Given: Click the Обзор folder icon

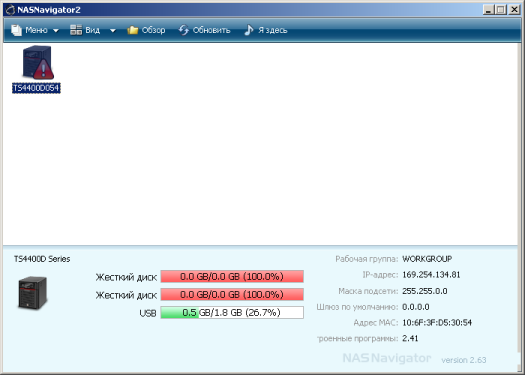Looking at the screenshot, I should [133, 30].
